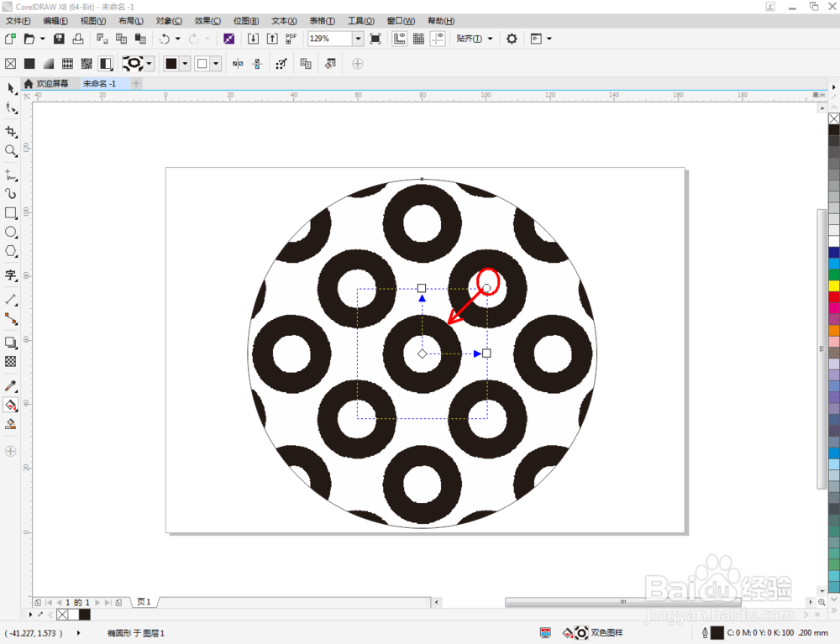This screenshot has height=644, width=840.
Task: Select the Interactive Fill tool
Action: coord(11,406)
